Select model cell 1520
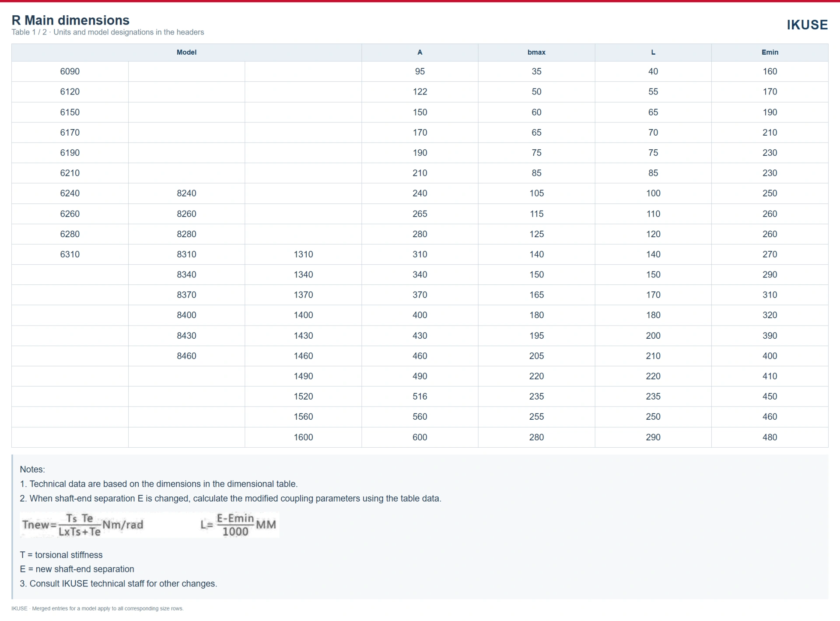This screenshot has width=840, height=621. click(303, 396)
